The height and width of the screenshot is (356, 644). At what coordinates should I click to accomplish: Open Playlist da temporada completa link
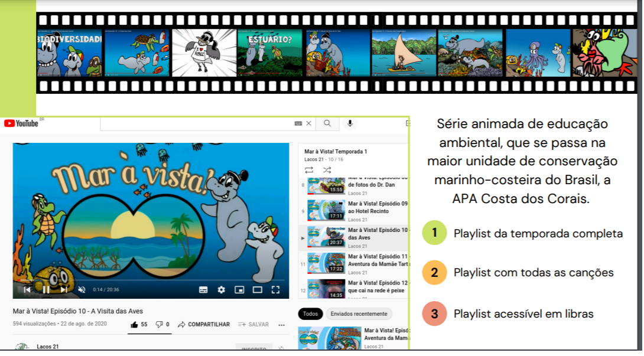538,233
